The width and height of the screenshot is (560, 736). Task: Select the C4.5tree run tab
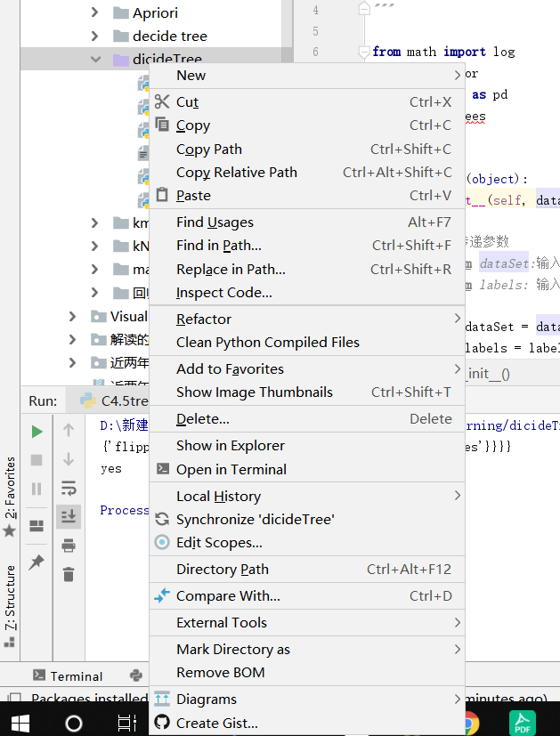tap(114, 400)
